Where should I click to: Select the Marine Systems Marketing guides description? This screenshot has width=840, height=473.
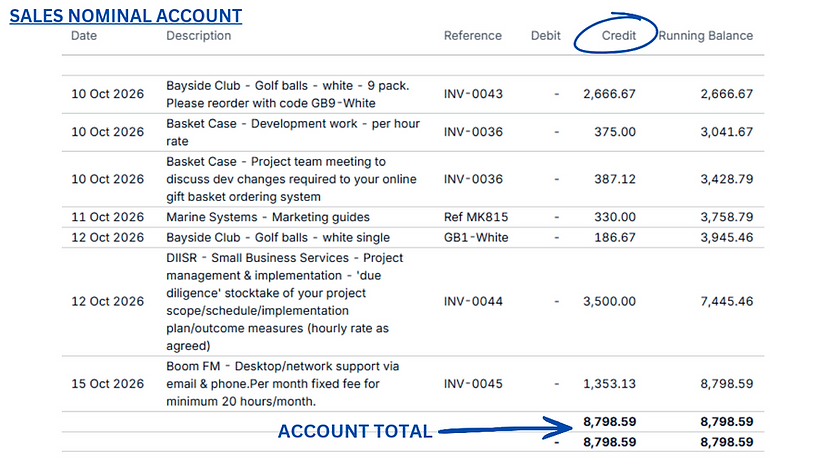(268, 217)
